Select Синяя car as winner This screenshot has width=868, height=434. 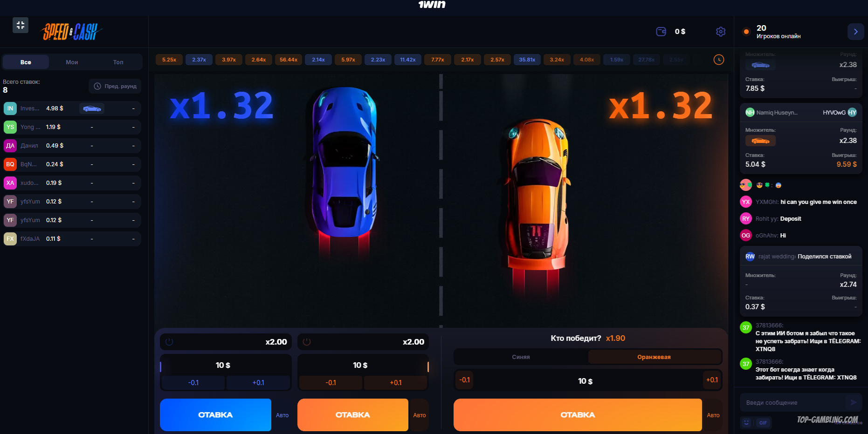pos(521,357)
